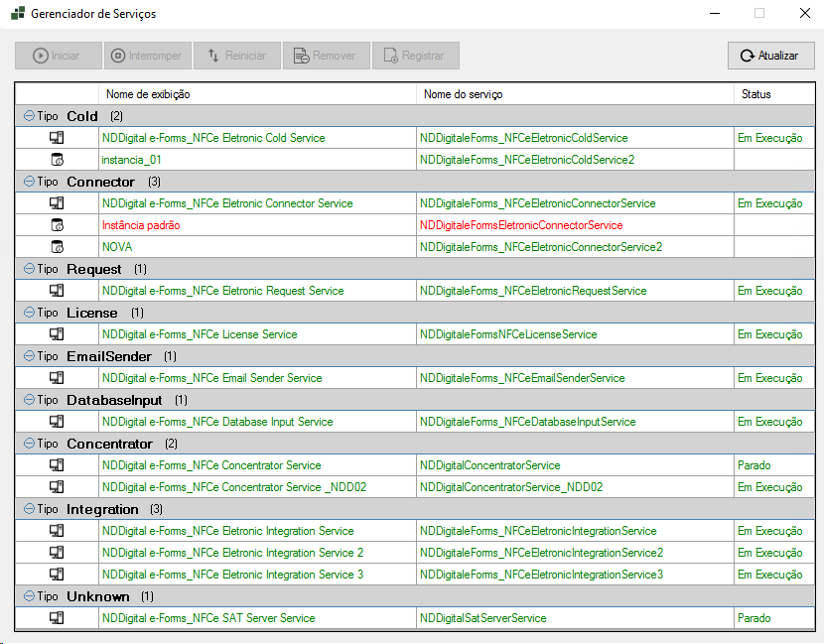
Task: Select the Database Input Service row
Action: [217, 422]
